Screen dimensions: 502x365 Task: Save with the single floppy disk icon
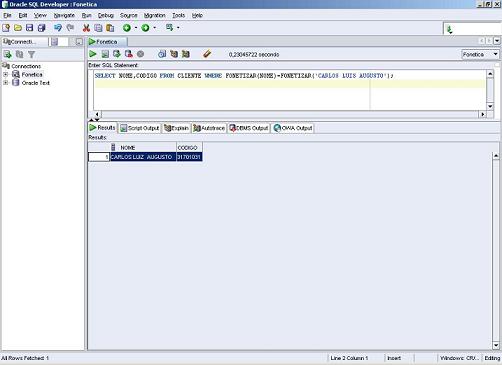(30, 28)
